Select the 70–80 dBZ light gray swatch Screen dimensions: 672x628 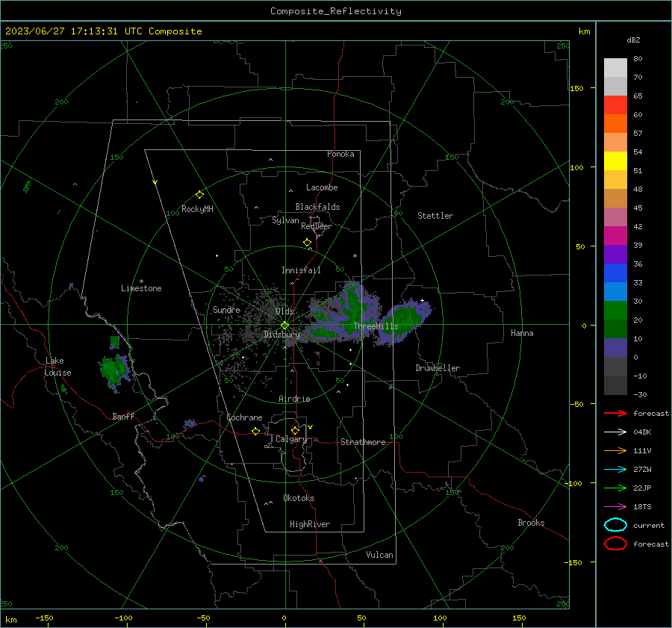[615, 68]
